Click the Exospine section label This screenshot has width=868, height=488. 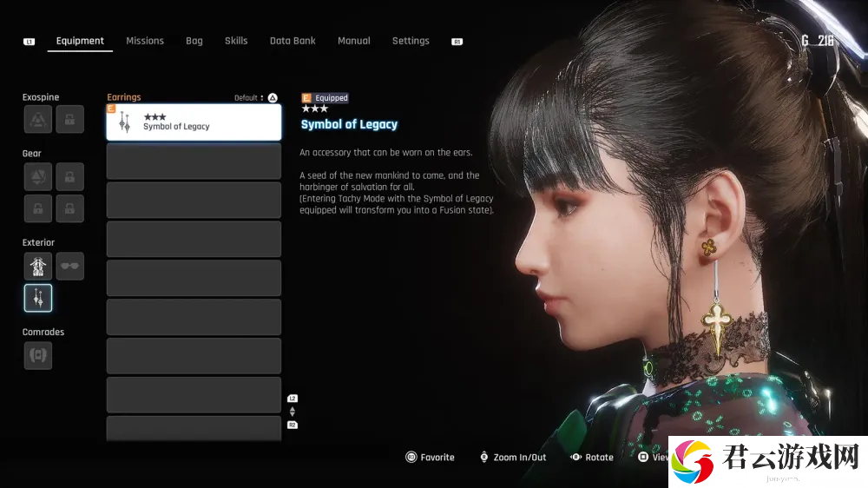pyautogui.click(x=41, y=97)
